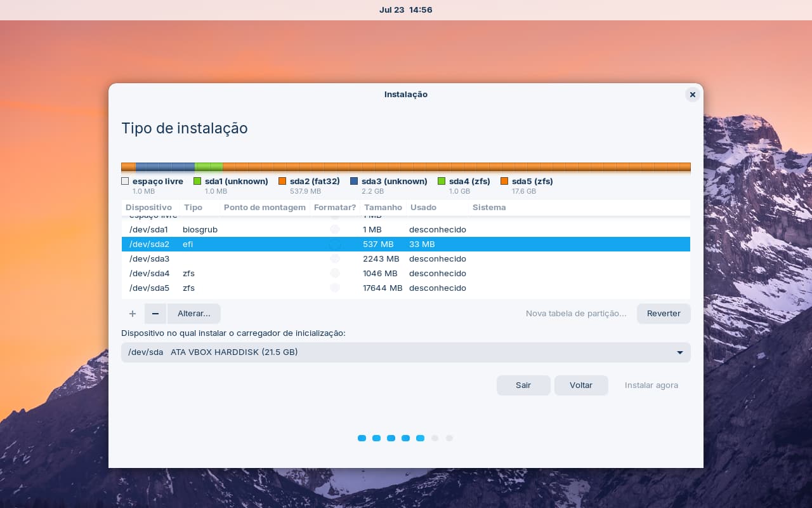
Task: Toggle the format checkbox for /dev/sda3
Action: pyautogui.click(x=335, y=258)
